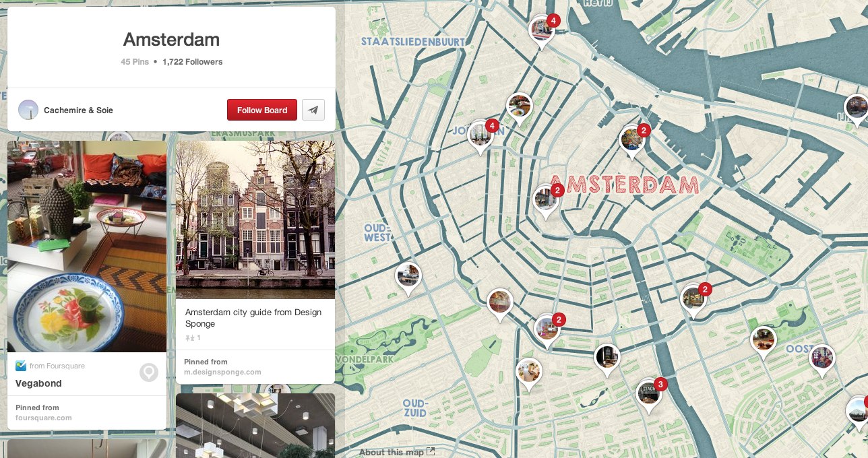Click the Amsterdam board title
Screen dimensions: 868x458
(x=171, y=39)
